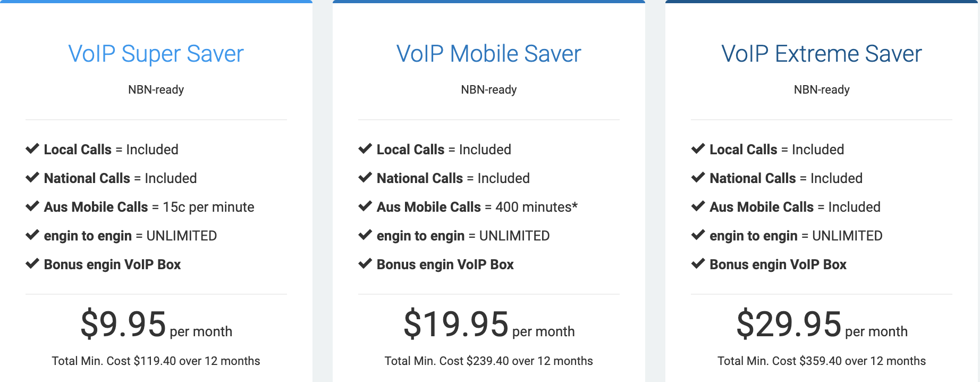The image size is (980, 382).
Task: Click checkmark beside Mobile Saver Bonus engin VoIP Box
Action: [365, 263]
